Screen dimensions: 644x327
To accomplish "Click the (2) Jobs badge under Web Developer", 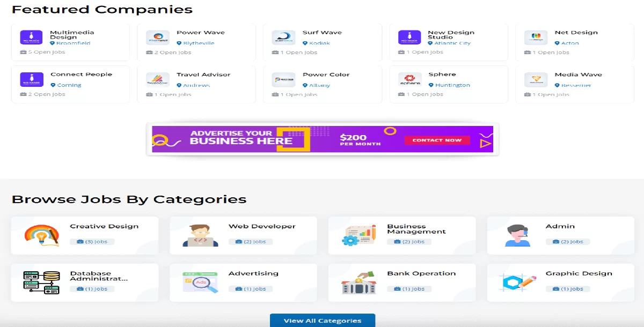I will 251,242.
